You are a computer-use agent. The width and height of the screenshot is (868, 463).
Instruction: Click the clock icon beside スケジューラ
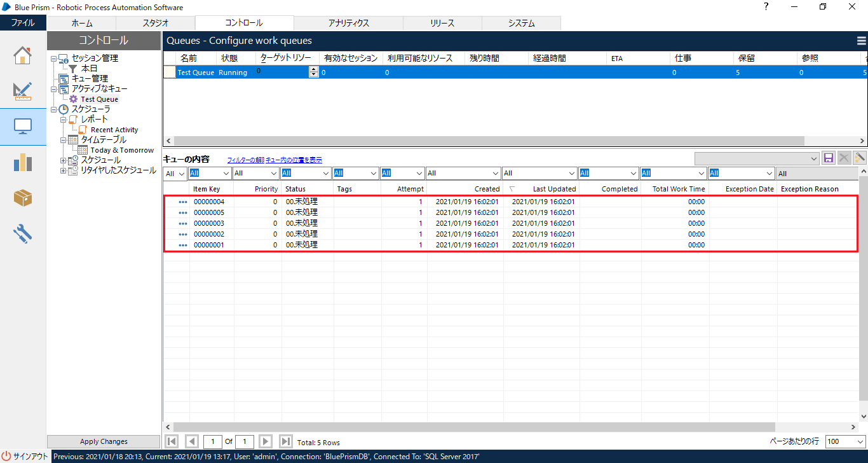64,109
